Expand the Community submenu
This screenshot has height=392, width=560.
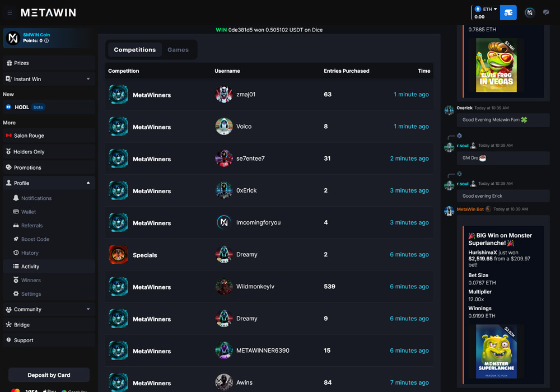click(88, 309)
